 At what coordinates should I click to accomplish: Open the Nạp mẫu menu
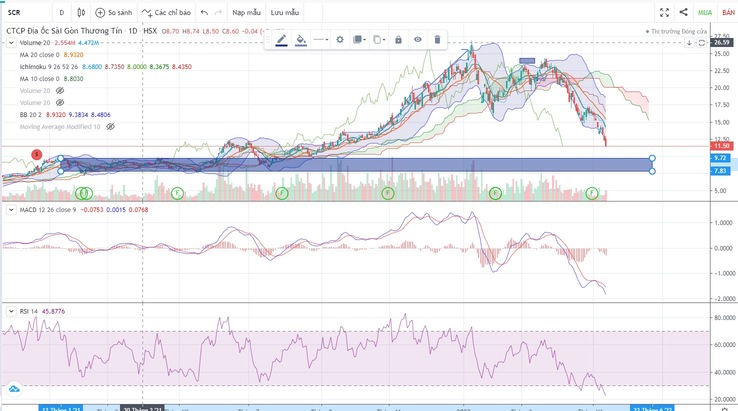click(x=246, y=12)
